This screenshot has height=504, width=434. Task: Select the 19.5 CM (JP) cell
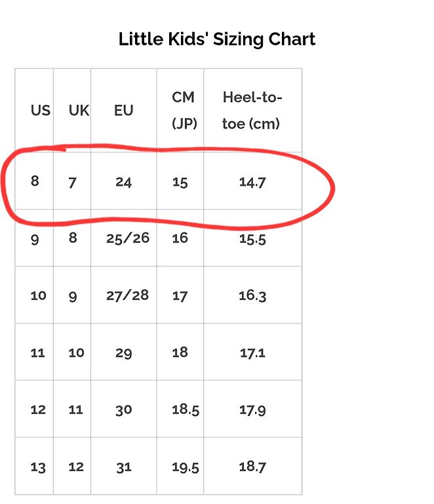[x=185, y=467]
